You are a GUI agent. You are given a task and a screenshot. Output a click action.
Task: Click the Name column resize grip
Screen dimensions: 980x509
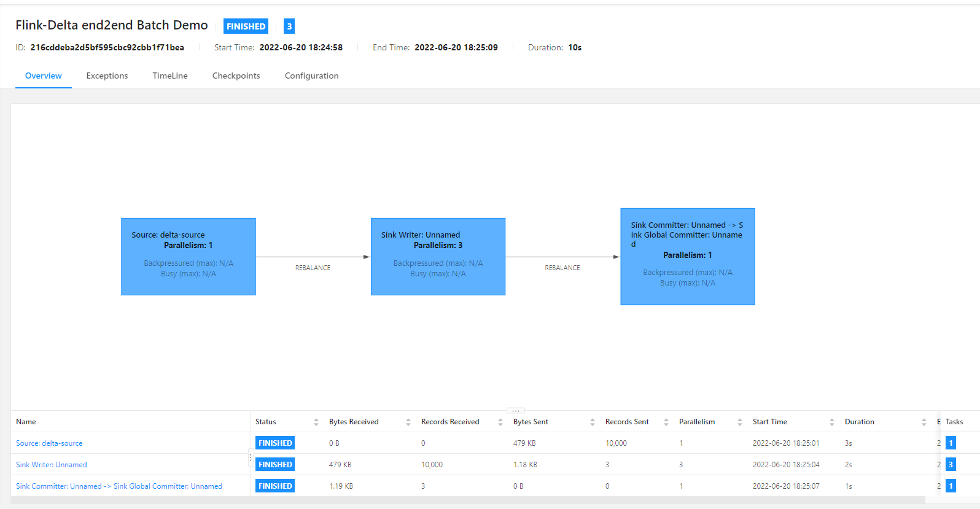click(x=251, y=458)
